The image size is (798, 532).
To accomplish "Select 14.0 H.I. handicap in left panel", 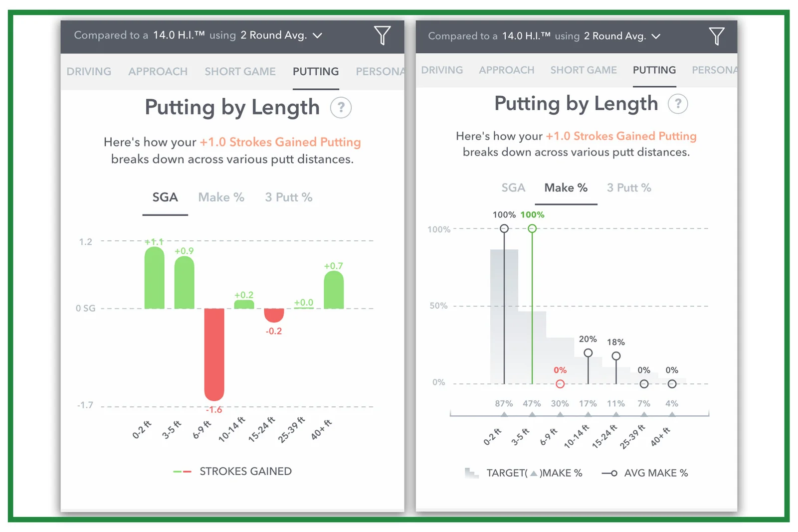I will [x=179, y=35].
